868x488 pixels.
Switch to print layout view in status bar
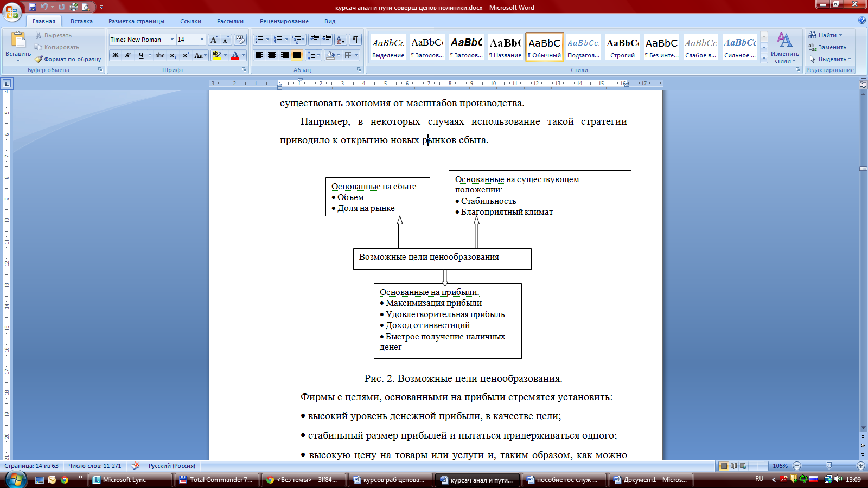point(724,466)
